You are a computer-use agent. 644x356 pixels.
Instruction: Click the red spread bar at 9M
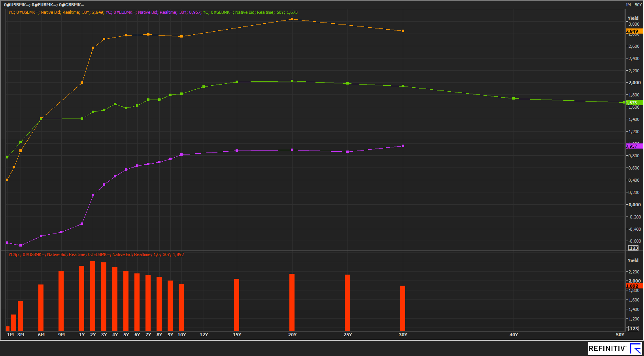(61, 301)
